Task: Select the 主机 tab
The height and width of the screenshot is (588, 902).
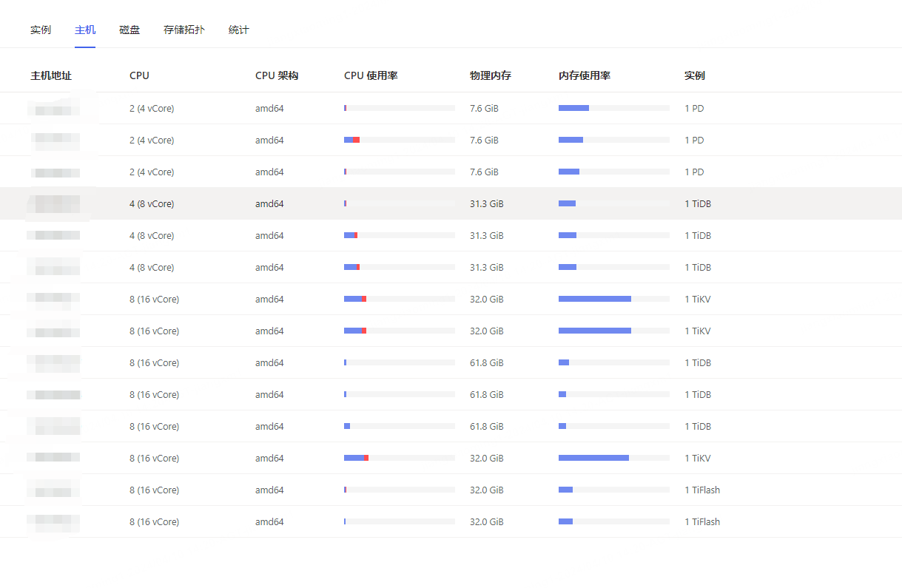Action: click(85, 30)
